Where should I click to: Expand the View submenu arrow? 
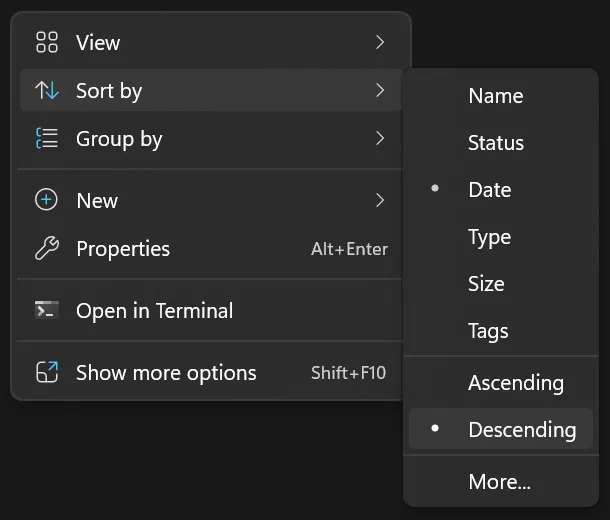pyautogui.click(x=380, y=42)
